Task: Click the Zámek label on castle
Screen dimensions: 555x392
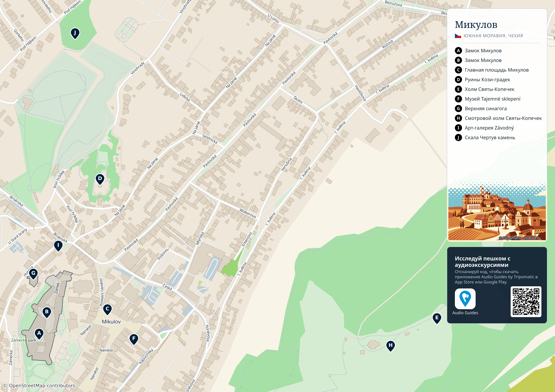Action: [x=57, y=288]
